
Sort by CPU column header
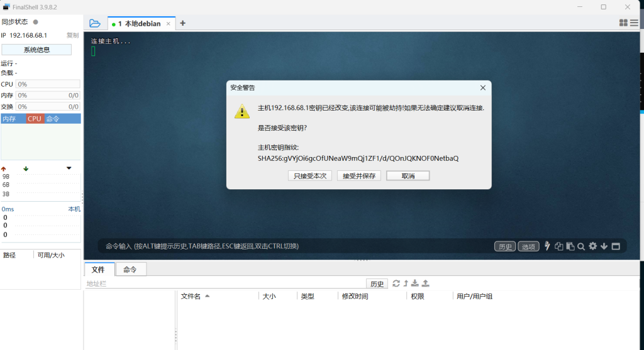tap(35, 119)
